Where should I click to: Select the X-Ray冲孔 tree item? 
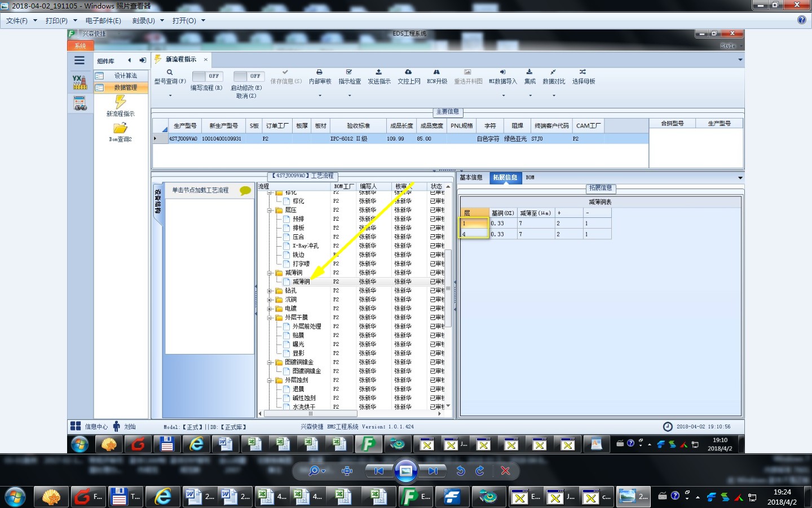tap(306, 246)
